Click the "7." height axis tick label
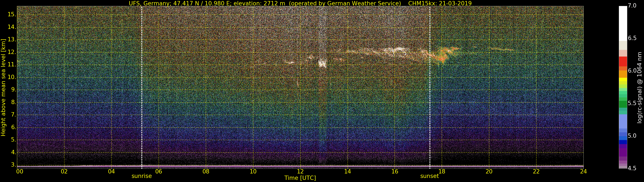Image resolution: width=644 pixels, height=182 pixels. [x=13, y=115]
